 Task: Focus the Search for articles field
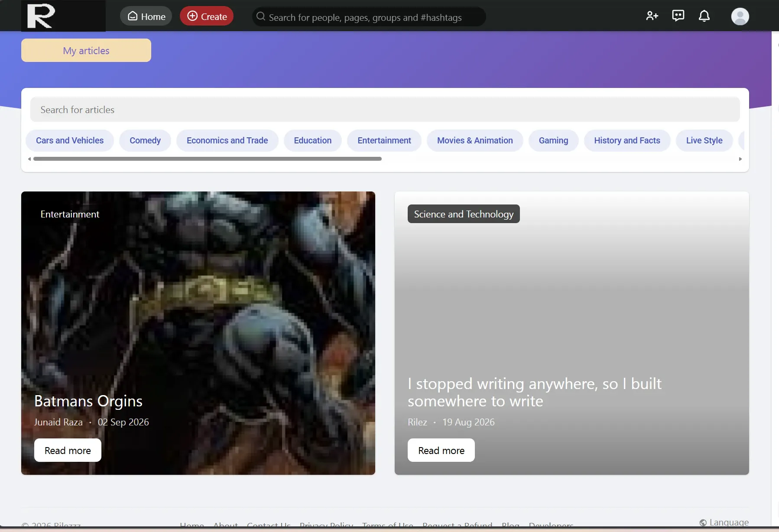point(385,110)
